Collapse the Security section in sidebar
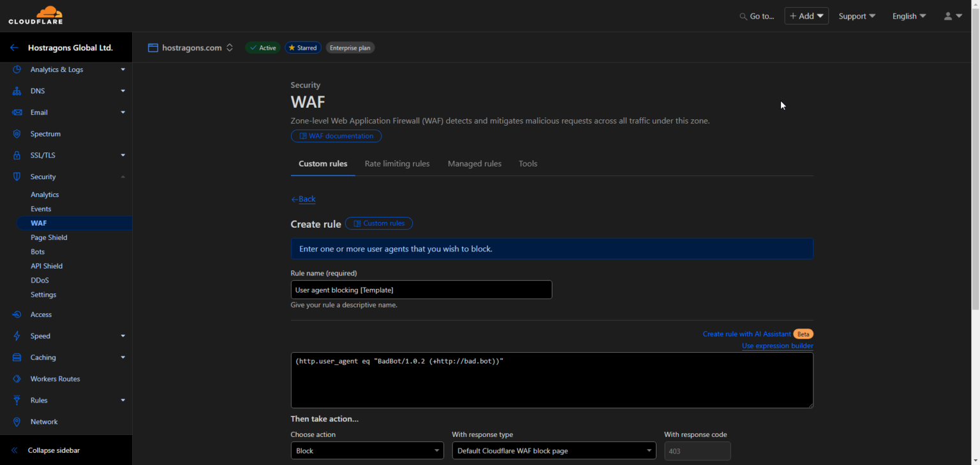Screen dimensions: 980x465 (x=122, y=177)
